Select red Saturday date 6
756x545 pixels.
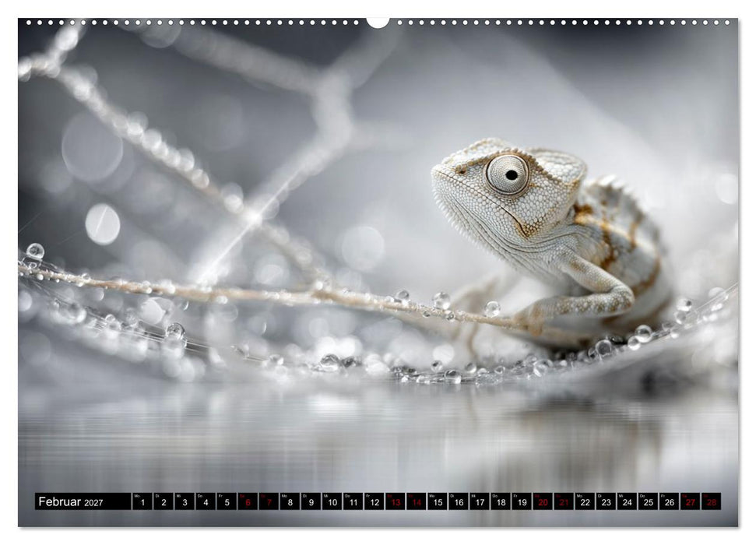point(248,501)
